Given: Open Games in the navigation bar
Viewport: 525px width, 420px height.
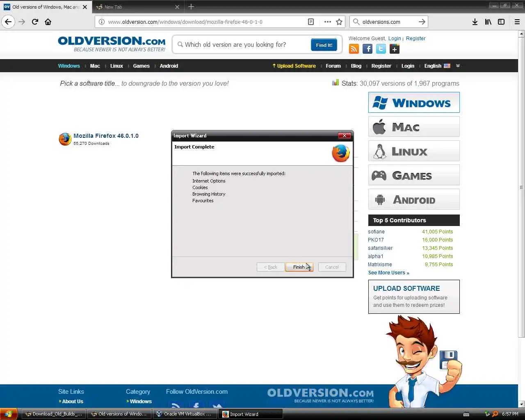Looking at the screenshot, I should click(141, 66).
